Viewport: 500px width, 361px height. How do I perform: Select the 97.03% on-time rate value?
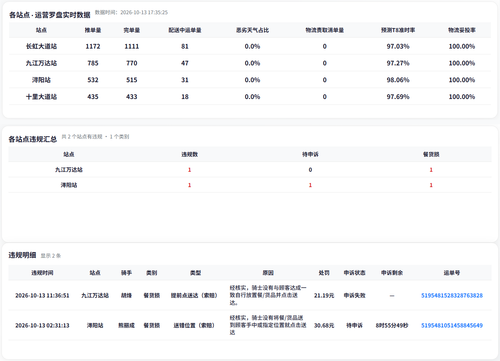coord(398,46)
